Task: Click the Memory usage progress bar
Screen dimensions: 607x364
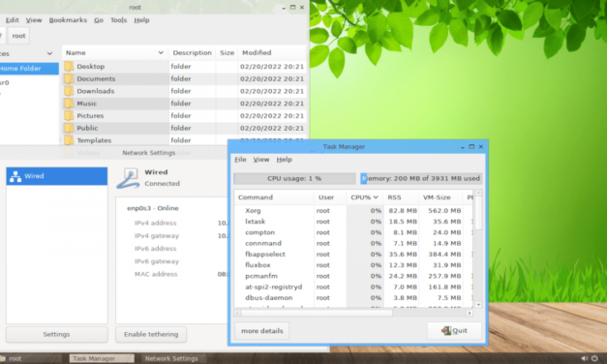Action: 421,178
